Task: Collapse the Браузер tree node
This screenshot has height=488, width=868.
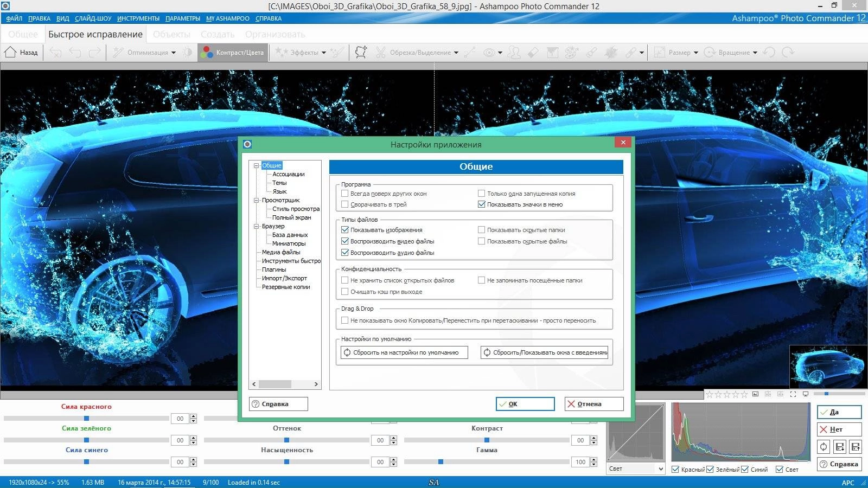Action: pos(257,226)
